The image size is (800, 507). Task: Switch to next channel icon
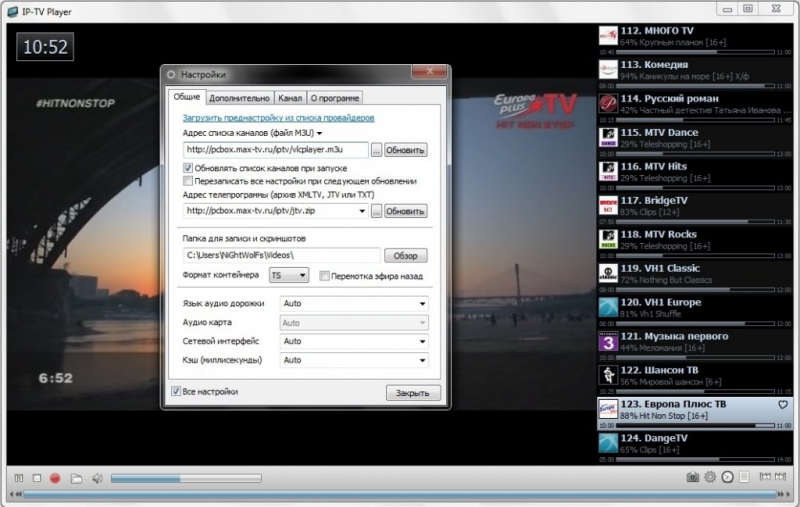pyautogui.click(x=781, y=477)
